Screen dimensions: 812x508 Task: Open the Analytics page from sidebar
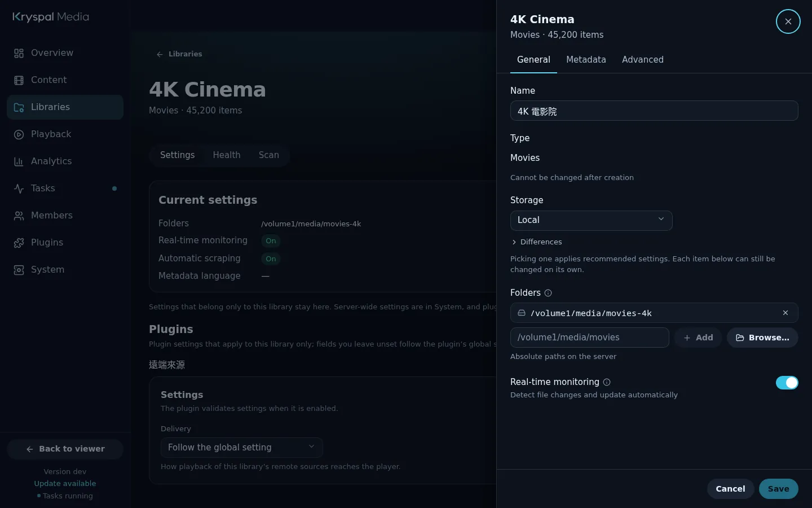pos(65,161)
